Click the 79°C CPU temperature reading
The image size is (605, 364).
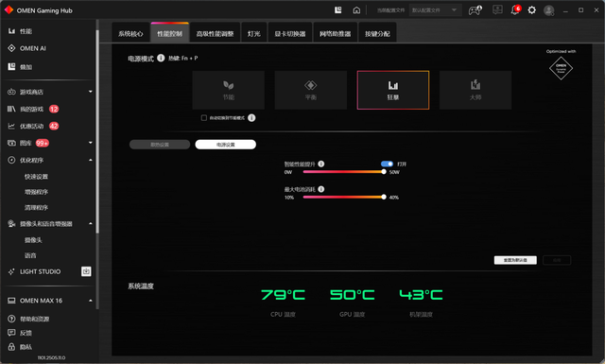click(x=283, y=295)
